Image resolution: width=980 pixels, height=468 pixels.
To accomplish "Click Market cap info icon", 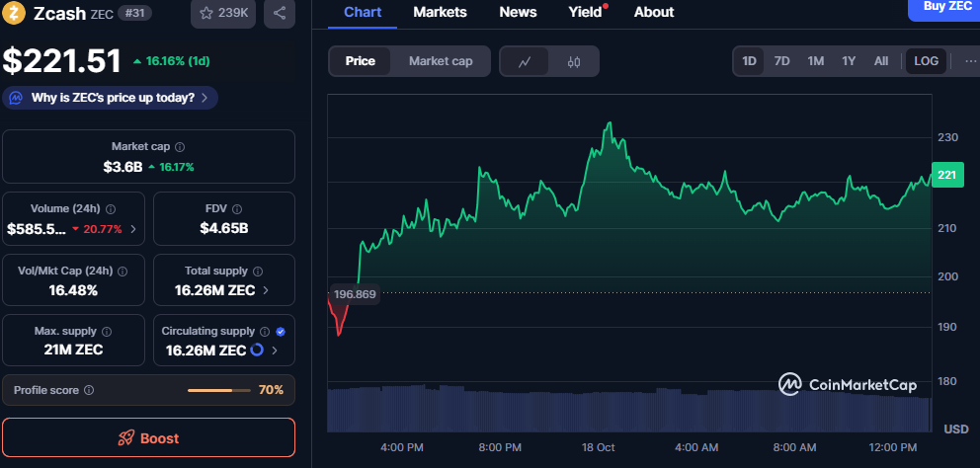I will (x=180, y=146).
